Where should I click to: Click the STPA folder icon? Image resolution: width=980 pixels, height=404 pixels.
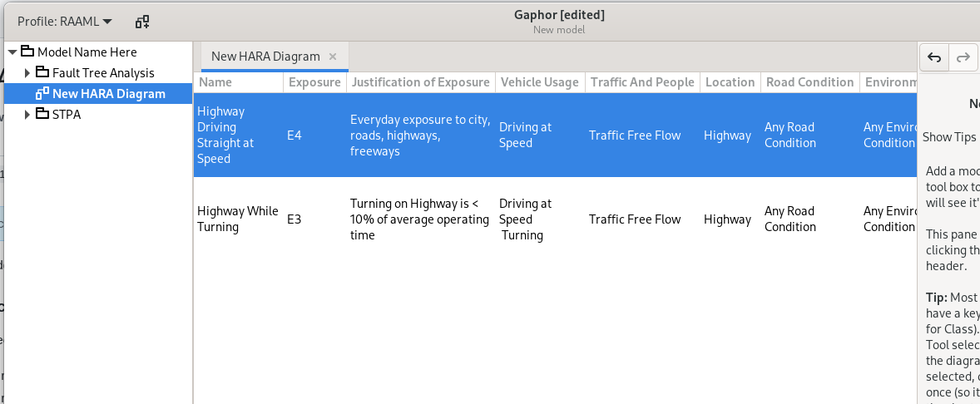tap(42, 114)
